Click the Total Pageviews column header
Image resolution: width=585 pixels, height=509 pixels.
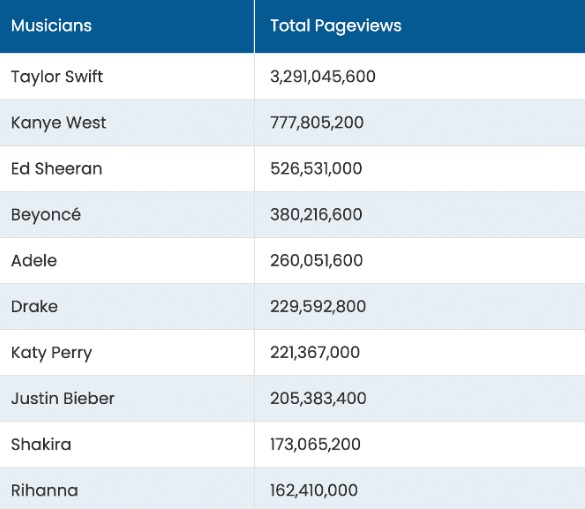tap(420, 26)
